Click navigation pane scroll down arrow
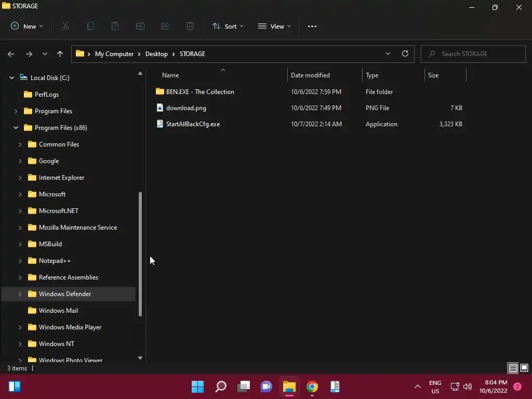The image size is (532, 399). click(x=140, y=358)
